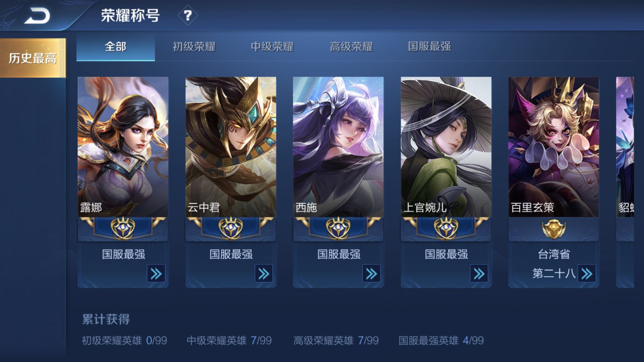Viewport: 644px width, 362px height.
Task: Select the 全部 tab
Action: point(116,47)
